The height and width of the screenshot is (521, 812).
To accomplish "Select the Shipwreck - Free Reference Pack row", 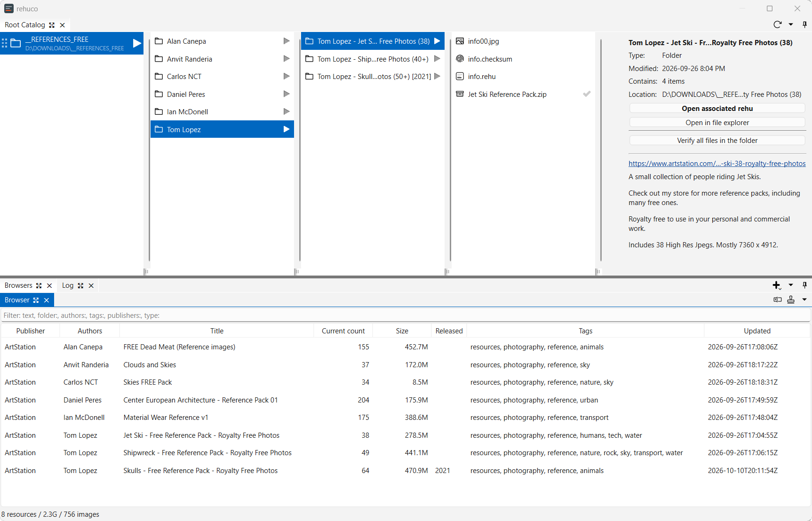I will click(406, 453).
